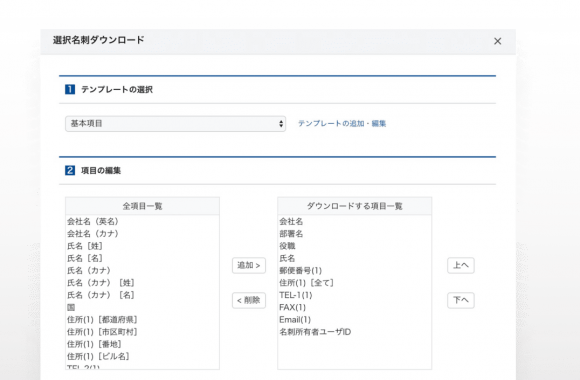The image size is (580, 380).
Task: Move item up with 上へ button
Action: coord(461,265)
